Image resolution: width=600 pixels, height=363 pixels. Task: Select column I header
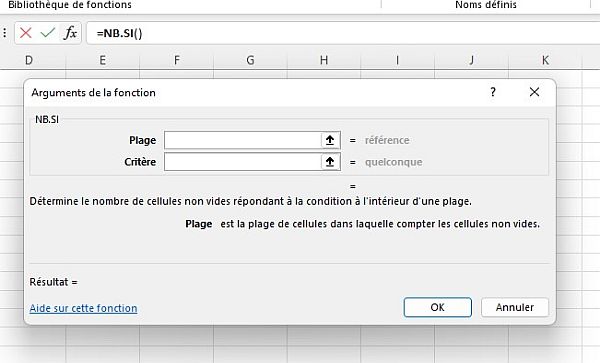(x=398, y=60)
